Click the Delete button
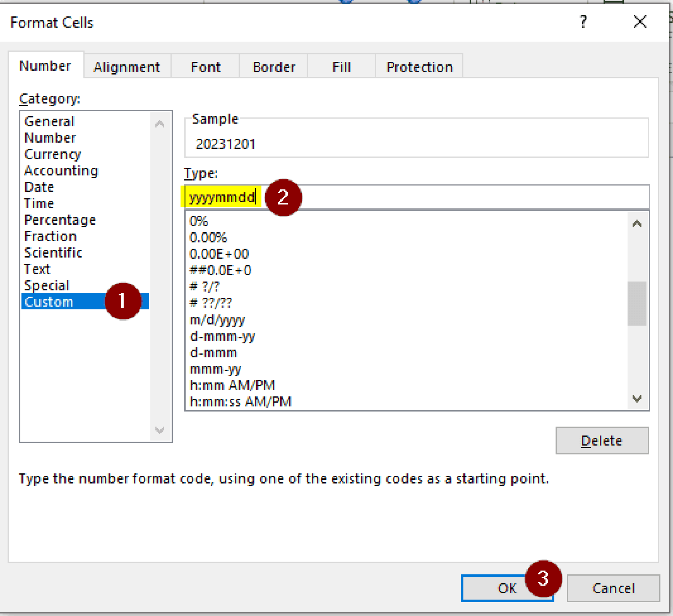673x616 pixels. [x=601, y=441]
